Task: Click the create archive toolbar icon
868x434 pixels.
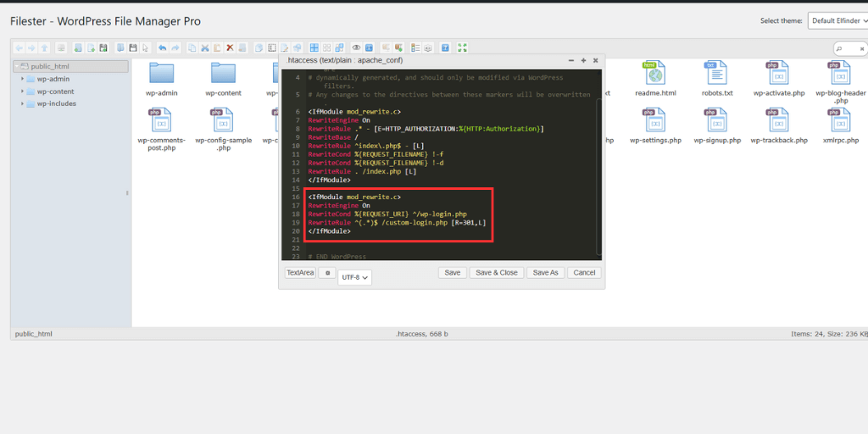Action: coord(398,47)
